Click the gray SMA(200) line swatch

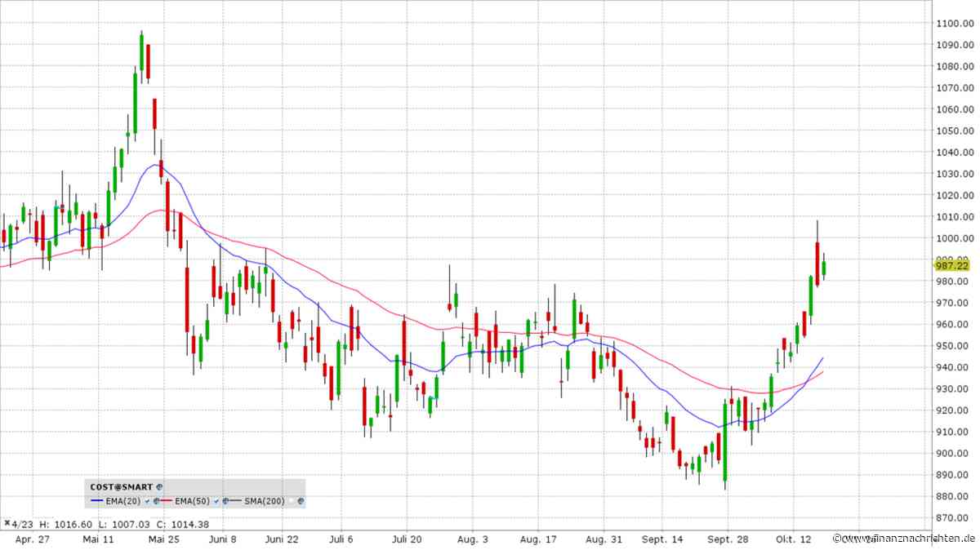[x=234, y=501]
